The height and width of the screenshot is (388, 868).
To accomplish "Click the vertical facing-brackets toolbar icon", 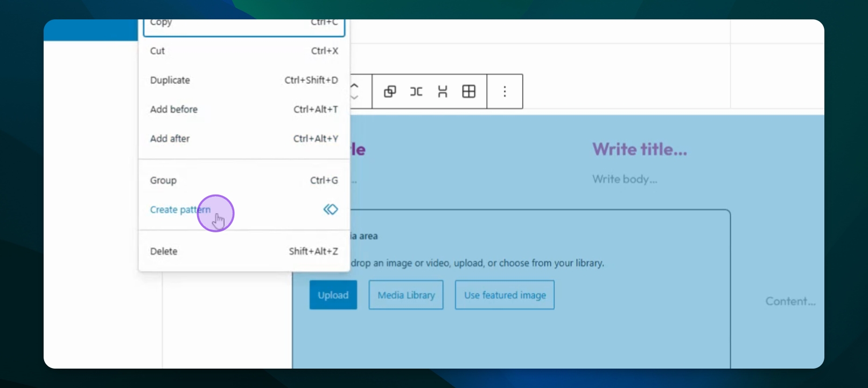I will point(443,92).
